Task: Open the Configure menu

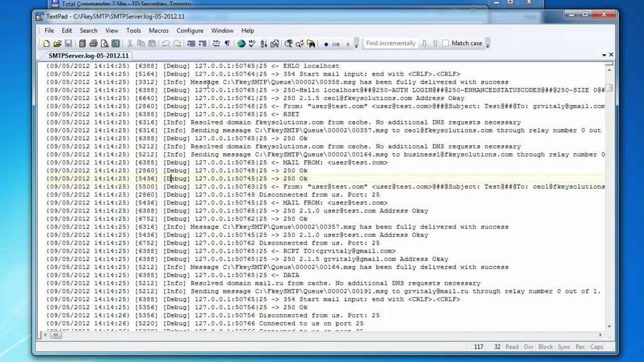Action: click(190, 30)
